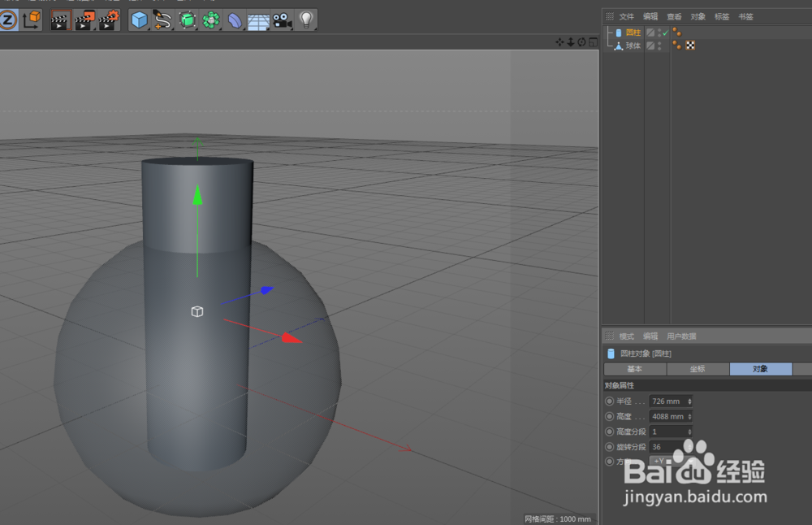Image resolution: width=812 pixels, height=525 pixels.
Task: Click inside the 高度 4088 mm field
Action: click(x=667, y=416)
